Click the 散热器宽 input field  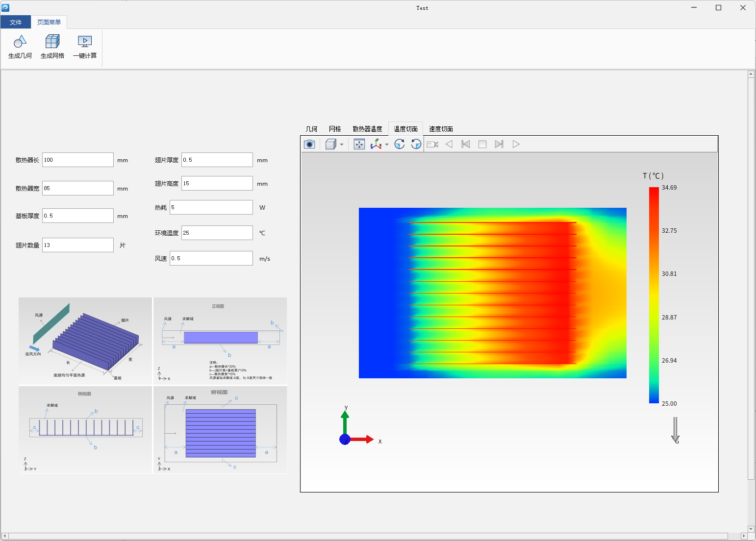[78, 188]
